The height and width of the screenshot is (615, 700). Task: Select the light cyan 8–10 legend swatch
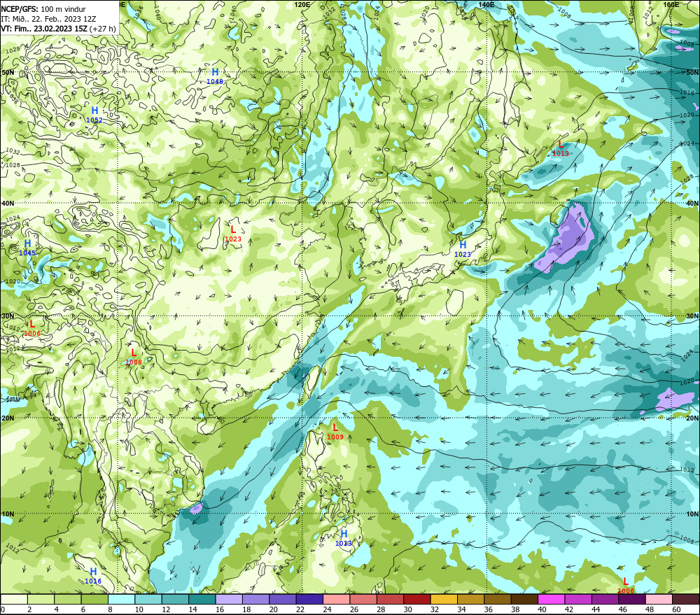(121, 599)
